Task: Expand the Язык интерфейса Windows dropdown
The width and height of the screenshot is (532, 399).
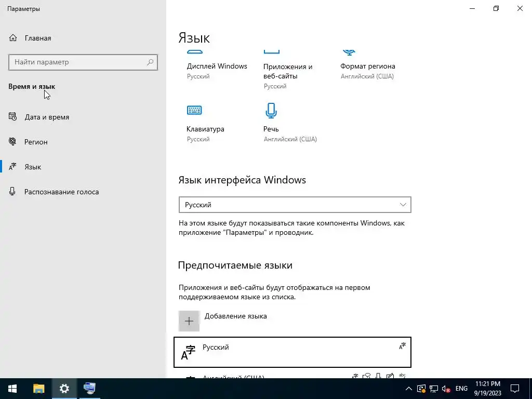Action: click(295, 205)
